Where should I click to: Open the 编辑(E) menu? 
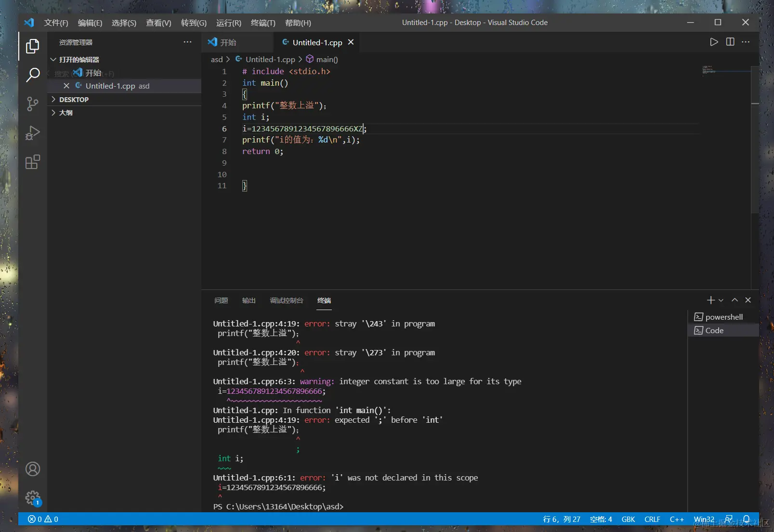(x=90, y=23)
